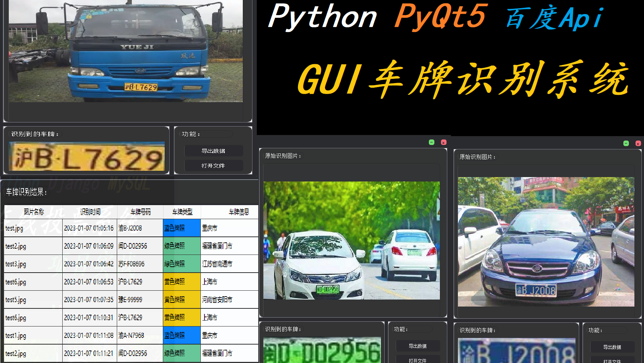
Task: Click 福建省厦门市 cell in 01:06:09 row
Action: click(x=230, y=246)
